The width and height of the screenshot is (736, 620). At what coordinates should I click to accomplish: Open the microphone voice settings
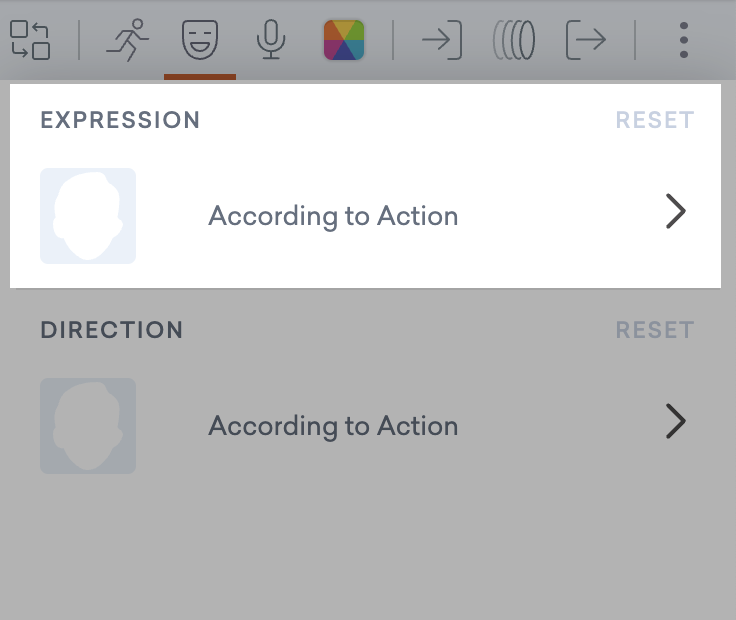pyautogui.click(x=270, y=40)
